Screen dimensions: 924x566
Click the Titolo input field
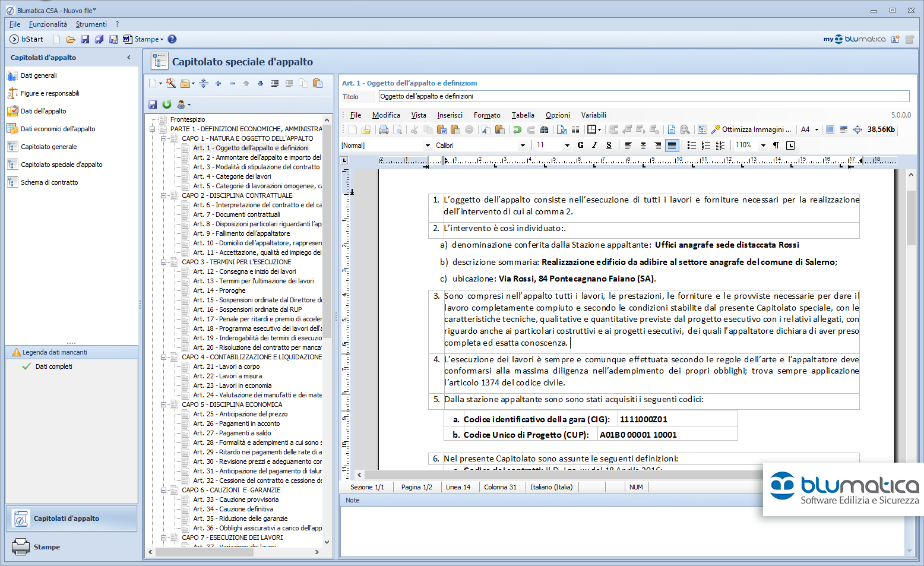tap(644, 96)
